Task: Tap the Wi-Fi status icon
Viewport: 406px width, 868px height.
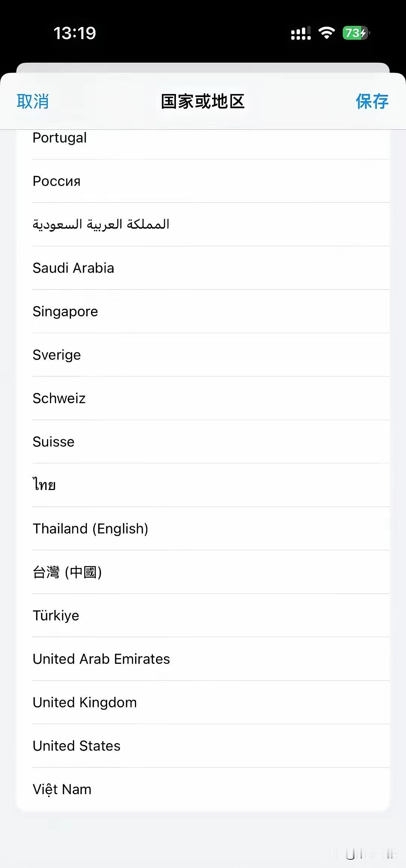Action: point(327,33)
